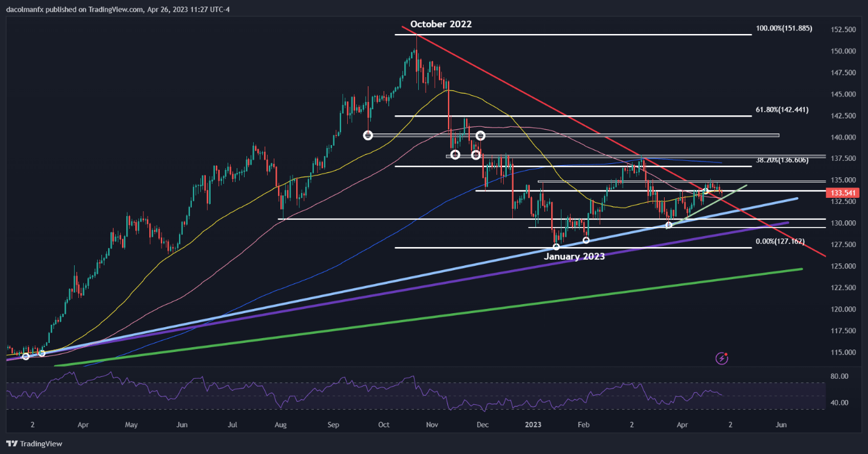Click the leftmost circle marker on the 140.000 band
The image size is (868, 454).
[x=367, y=135]
